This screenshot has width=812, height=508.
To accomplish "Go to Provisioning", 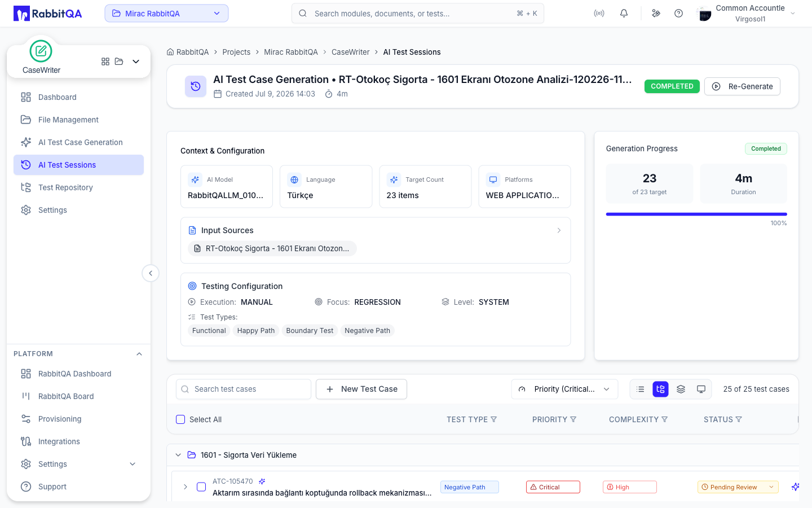I will tap(78, 419).
